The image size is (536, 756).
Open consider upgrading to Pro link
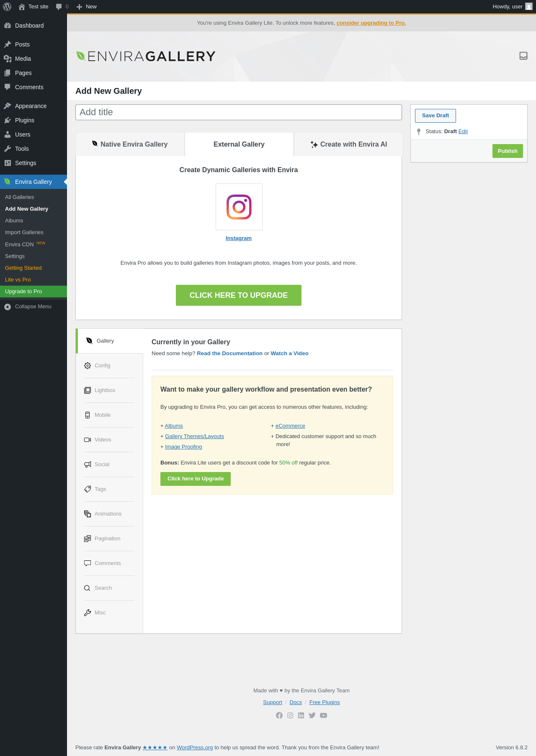(371, 23)
